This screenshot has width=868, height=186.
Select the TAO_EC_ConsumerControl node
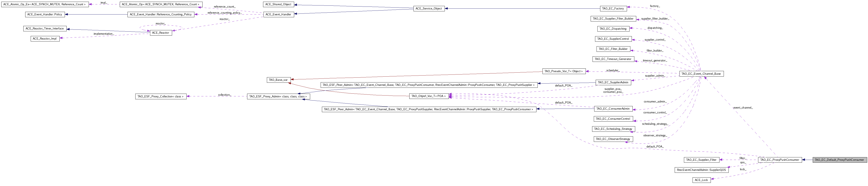tap(612, 119)
